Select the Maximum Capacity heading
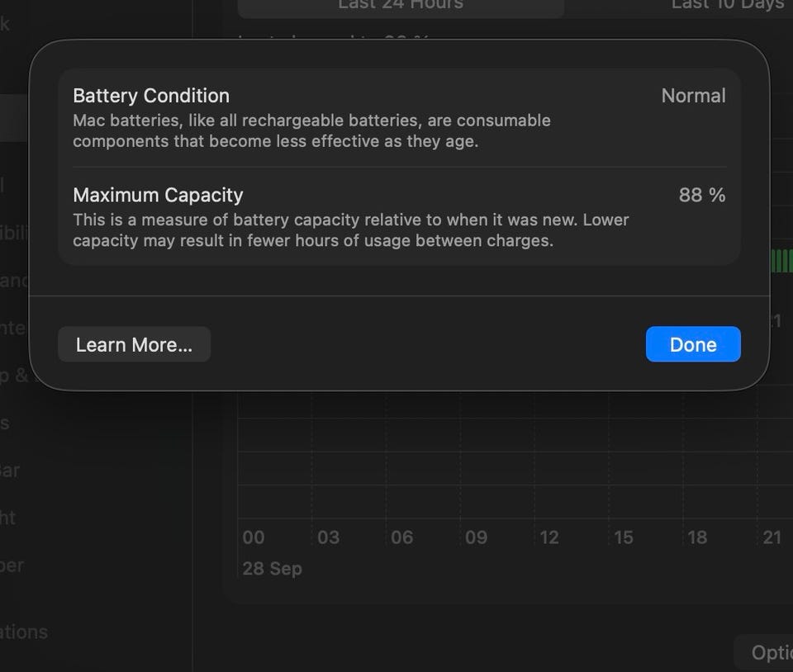 pyautogui.click(x=159, y=195)
